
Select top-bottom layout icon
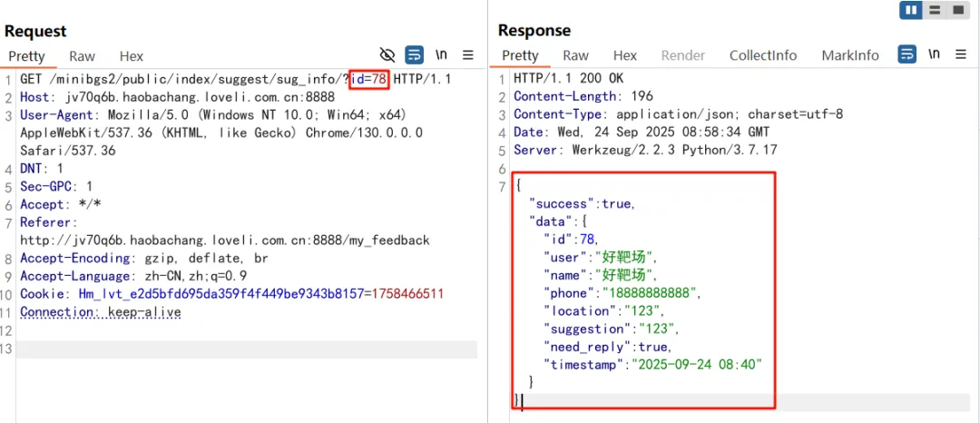tap(935, 10)
